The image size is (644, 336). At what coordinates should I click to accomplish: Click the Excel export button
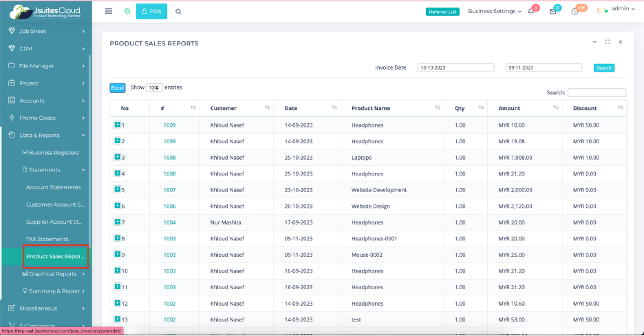click(118, 87)
